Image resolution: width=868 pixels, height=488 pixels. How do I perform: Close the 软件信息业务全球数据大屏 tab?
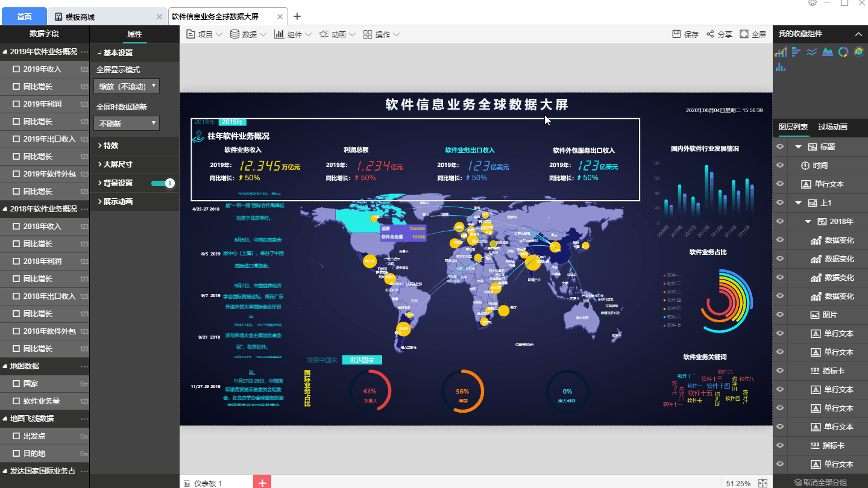pyautogui.click(x=280, y=17)
